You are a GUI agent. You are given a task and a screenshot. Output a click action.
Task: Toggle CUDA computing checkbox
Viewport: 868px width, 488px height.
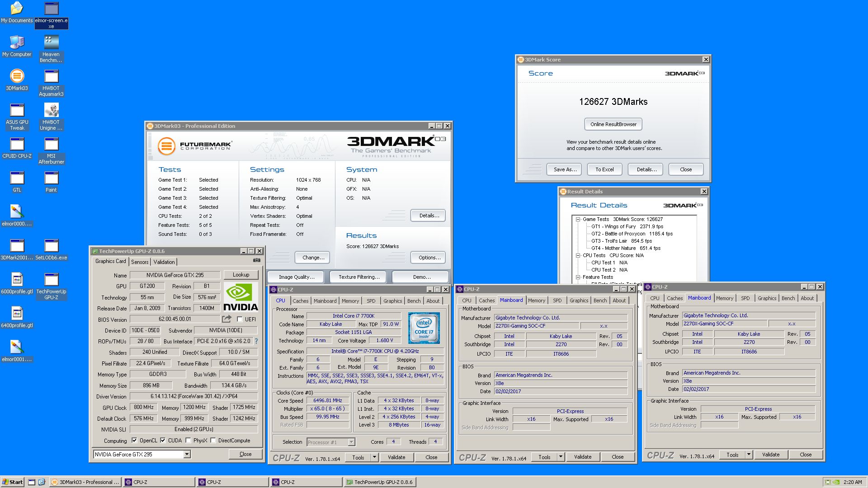pos(163,441)
